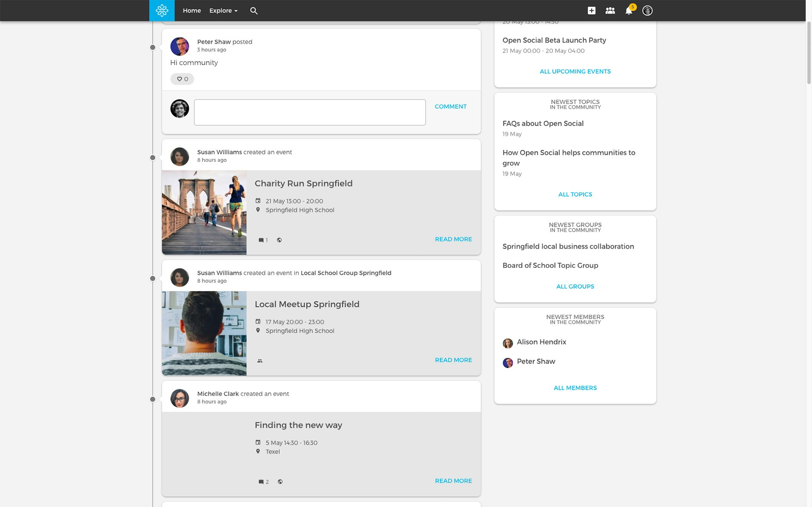The width and height of the screenshot is (812, 507).
Task: Click ALL GROUPS in the newest groups panel
Action: click(x=575, y=286)
